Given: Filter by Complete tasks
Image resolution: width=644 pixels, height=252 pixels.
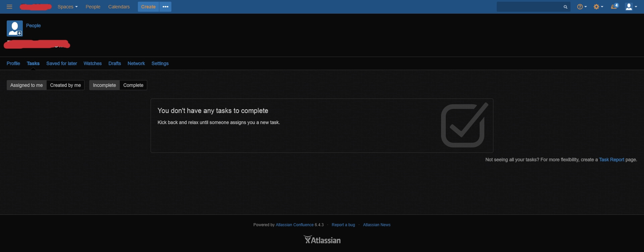Looking at the screenshot, I should click(x=133, y=85).
